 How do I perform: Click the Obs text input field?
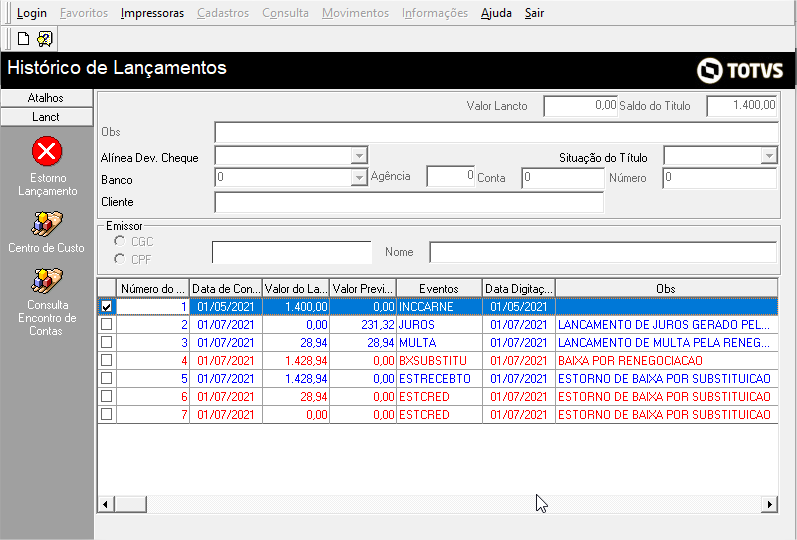(x=496, y=132)
